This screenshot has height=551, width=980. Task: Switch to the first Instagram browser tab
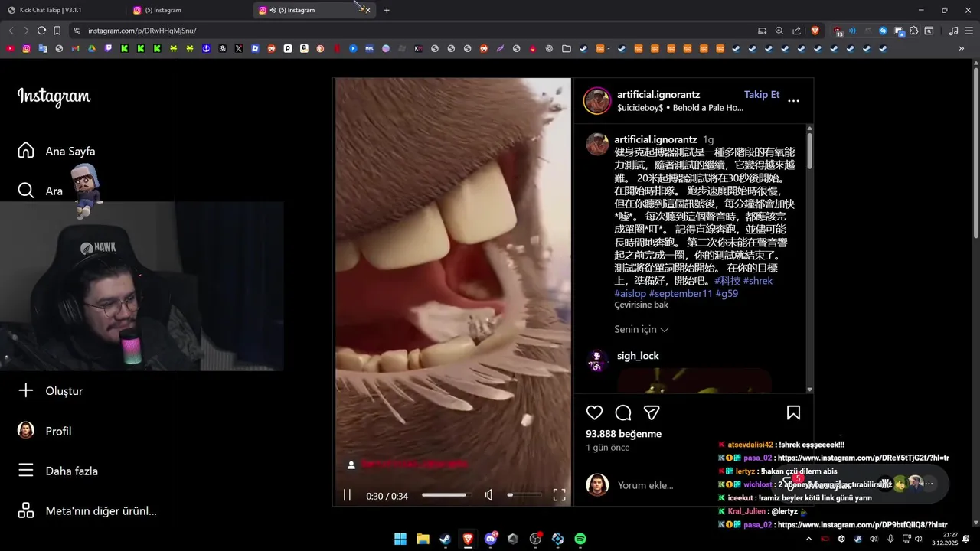pyautogui.click(x=188, y=10)
